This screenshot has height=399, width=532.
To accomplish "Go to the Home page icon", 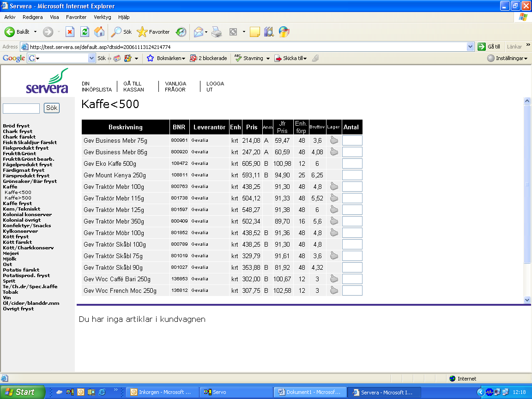I will pyautogui.click(x=99, y=32).
